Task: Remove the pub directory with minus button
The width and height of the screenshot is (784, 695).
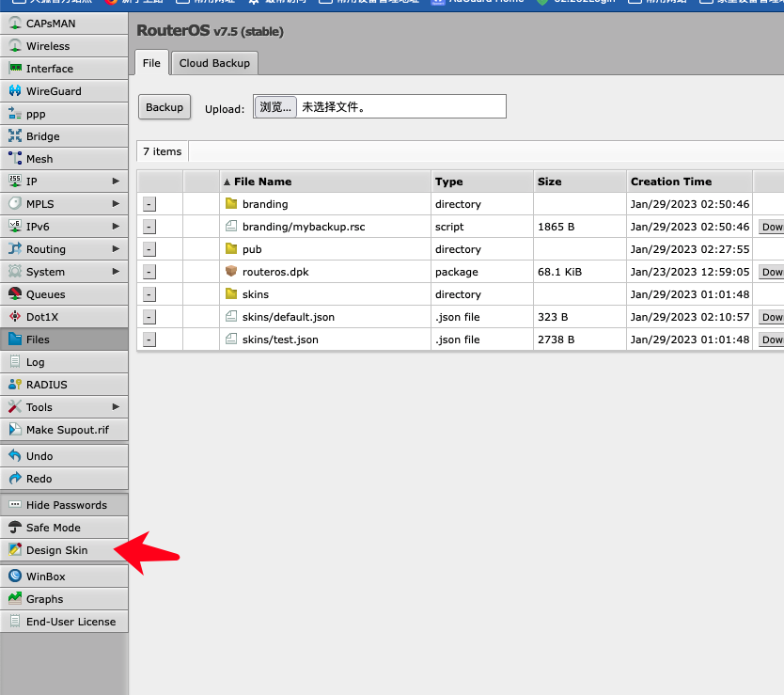Action: [149, 249]
